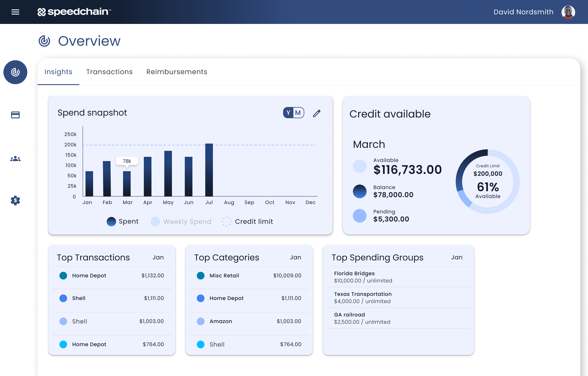The width and height of the screenshot is (588, 376).
Task: Click the David Nordsmith user name
Action: pyautogui.click(x=523, y=12)
